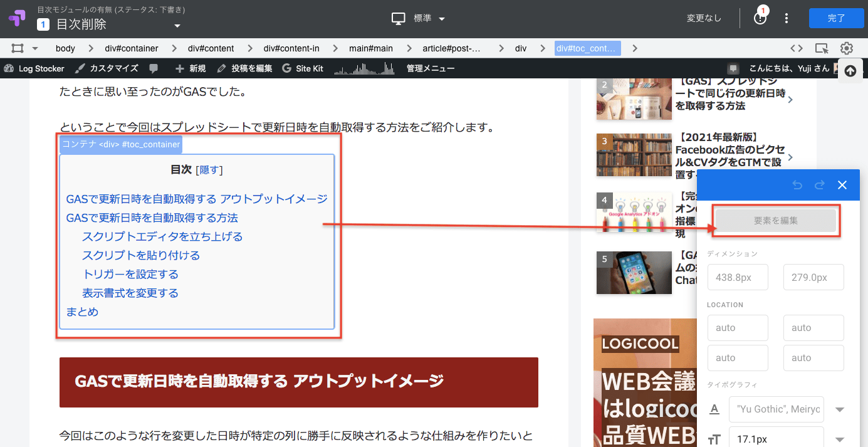The height and width of the screenshot is (447, 868).
Task: Expand the breadcrumb chevron after div#toc_cont
Action: click(x=635, y=48)
